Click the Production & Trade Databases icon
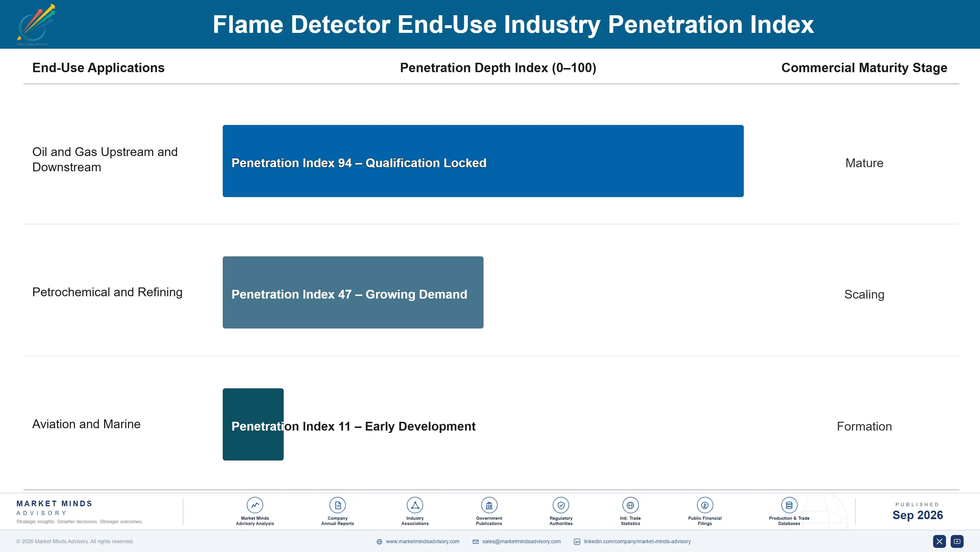This screenshot has width=980, height=552. coord(789,505)
